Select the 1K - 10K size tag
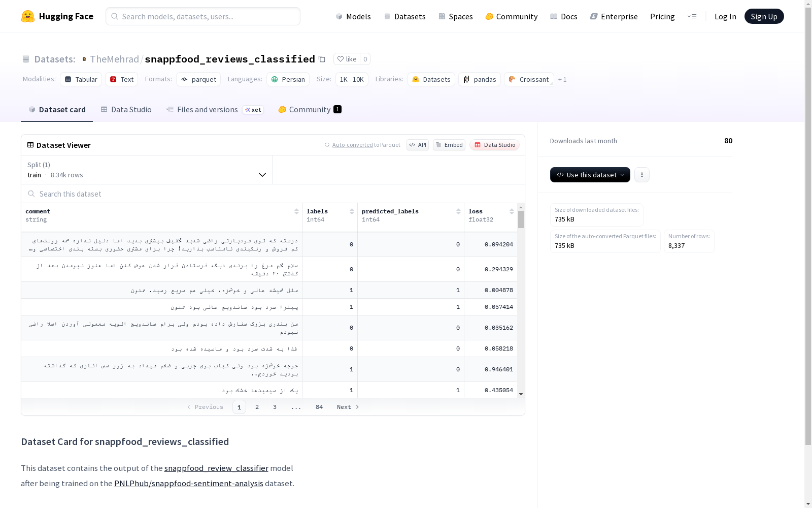This screenshot has height=508, width=812. pos(352,79)
